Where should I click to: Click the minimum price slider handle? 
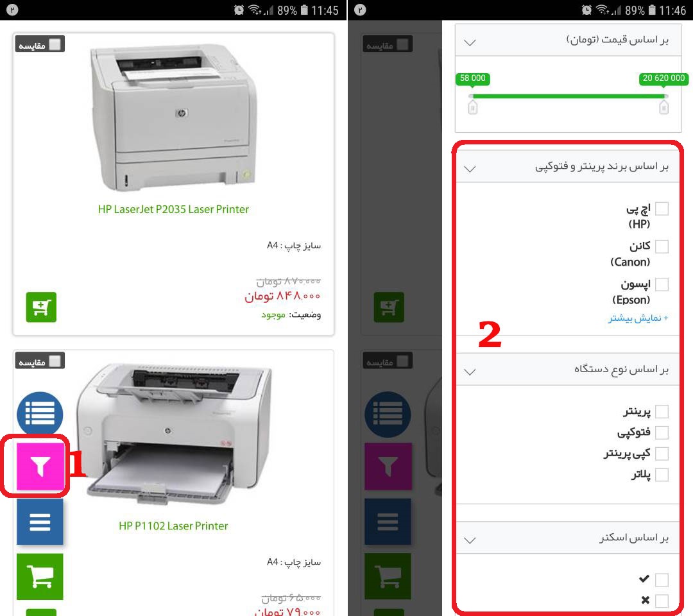[x=472, y=107]
